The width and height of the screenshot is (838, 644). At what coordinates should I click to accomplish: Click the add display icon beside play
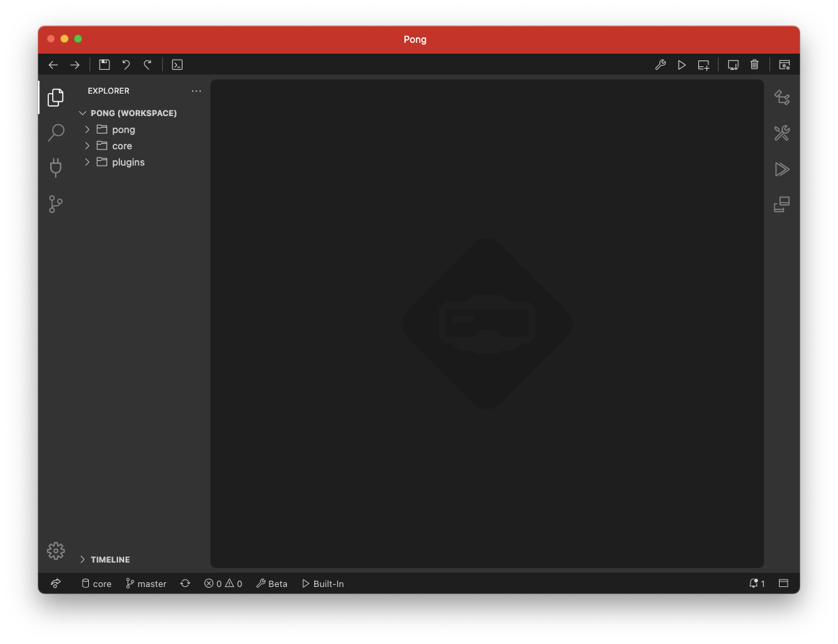point(704,64)
